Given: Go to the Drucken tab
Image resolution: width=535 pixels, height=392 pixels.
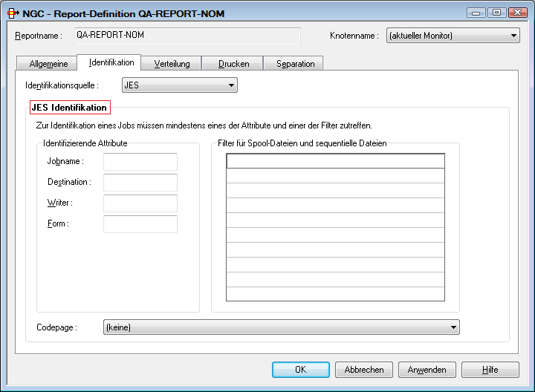Looking at the screenshot, I should point(233,64).
